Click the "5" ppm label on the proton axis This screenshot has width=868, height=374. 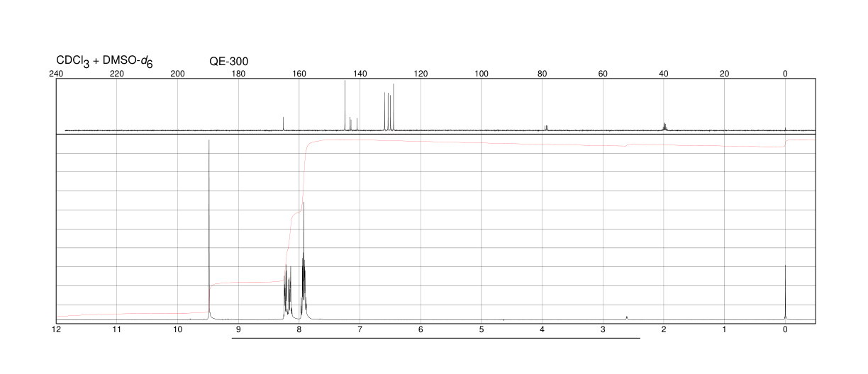[x=482, y=330]
